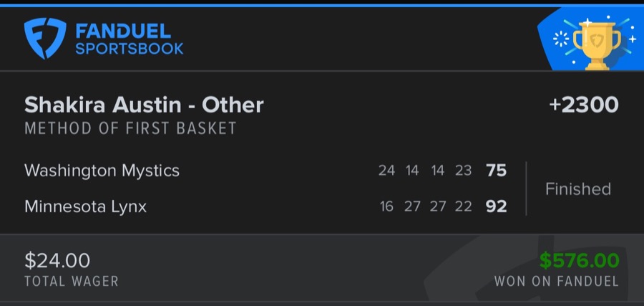The image size is (644, 306).
Task: Click the $24.00 wager amount
Action: coord(57,260)
